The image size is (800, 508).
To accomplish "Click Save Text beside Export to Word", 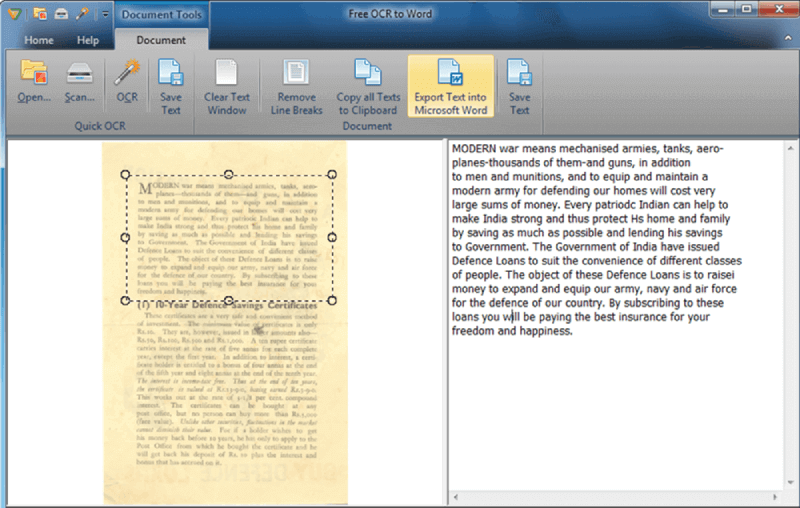I will click(x=519, y=85).
